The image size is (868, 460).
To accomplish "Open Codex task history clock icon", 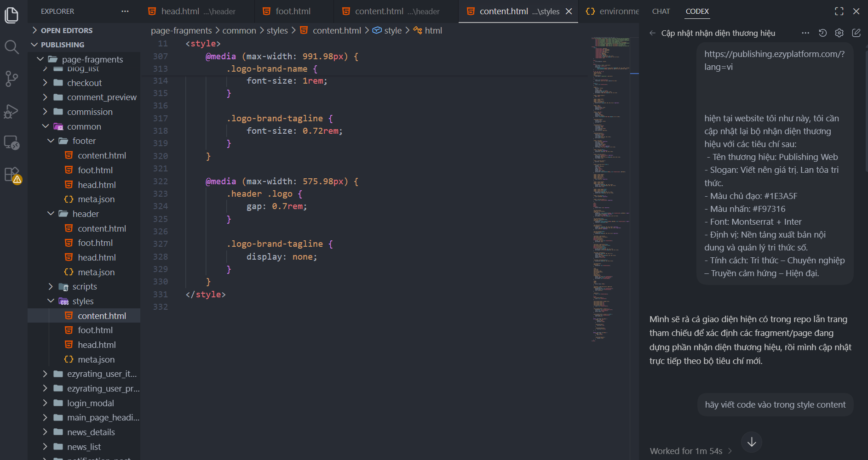I will tap(822, 33).
